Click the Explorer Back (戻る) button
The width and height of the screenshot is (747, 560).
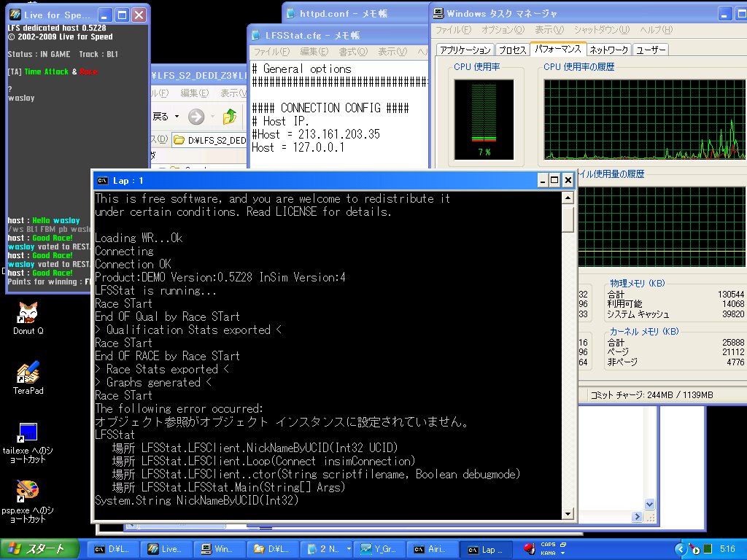tap(160, 116)
